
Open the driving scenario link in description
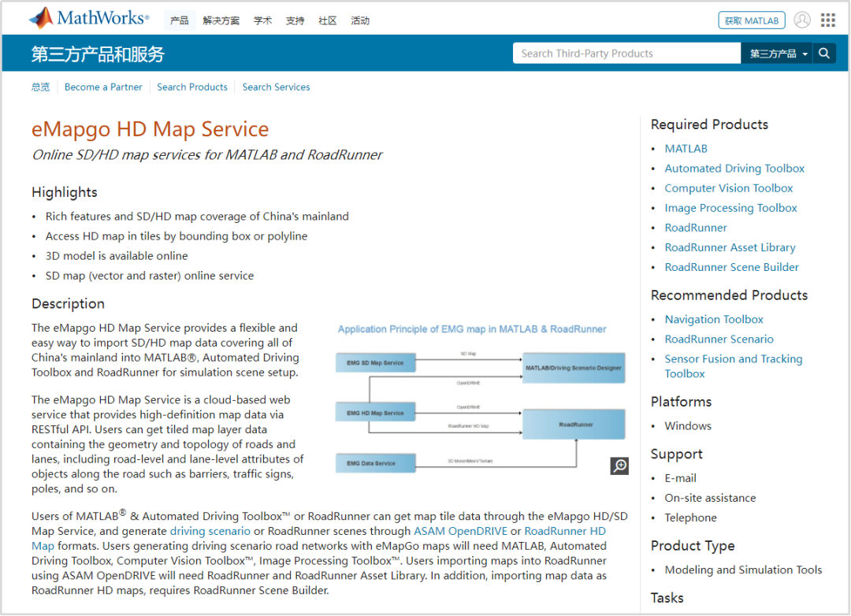pyautogui.click(x=210, y=531)
